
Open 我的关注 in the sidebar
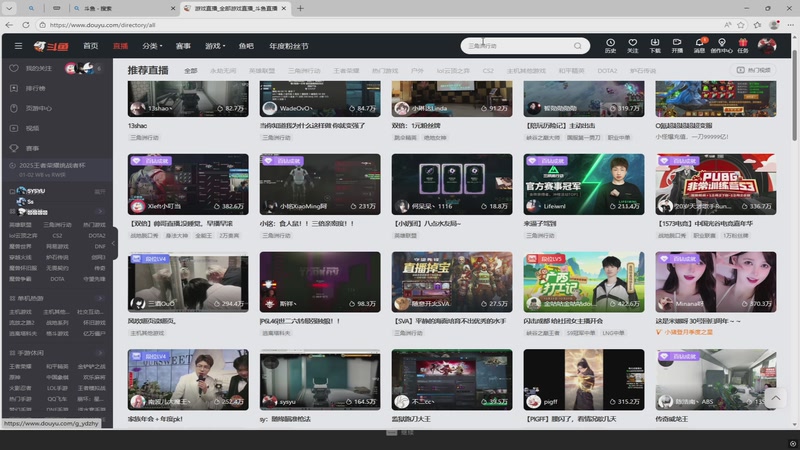(39, 68)
